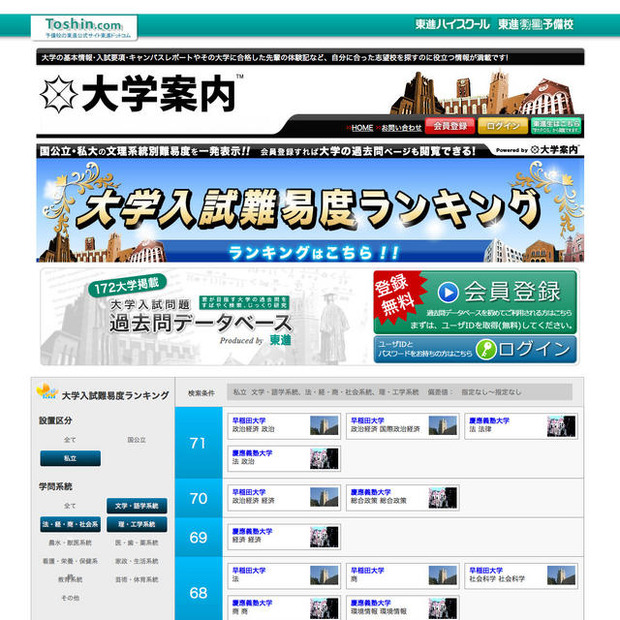Go to HOME link in header

[362, 128]
